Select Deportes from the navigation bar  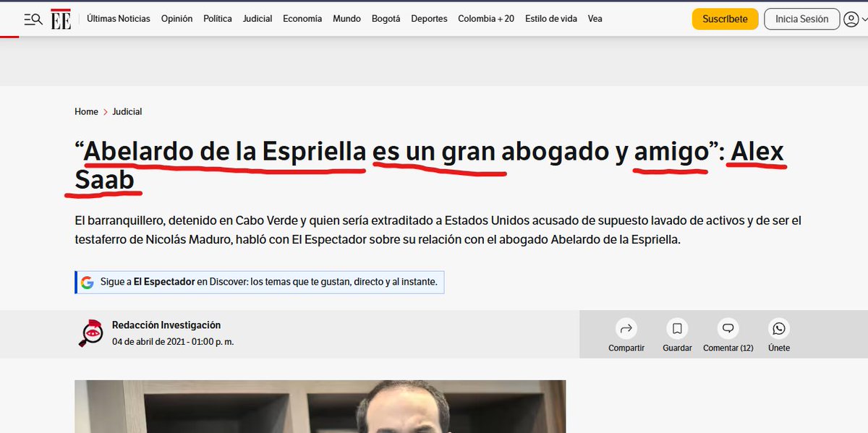[x=429, y=19]
